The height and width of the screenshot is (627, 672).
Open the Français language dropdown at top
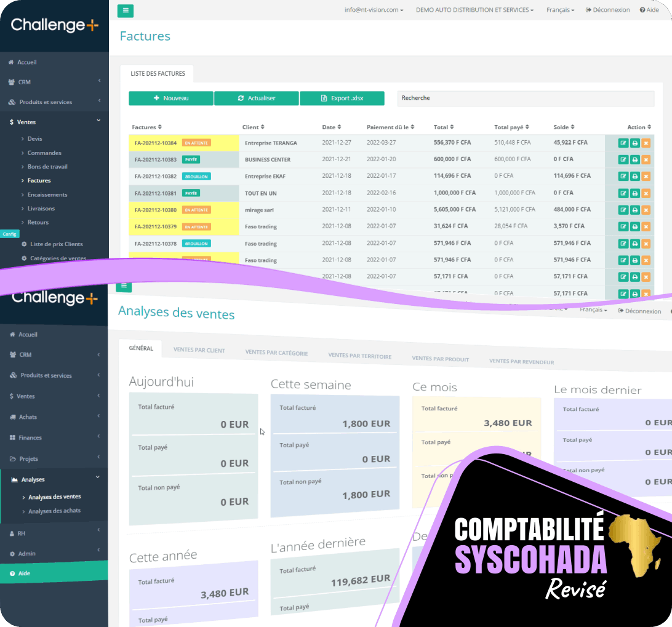[560, 10]
